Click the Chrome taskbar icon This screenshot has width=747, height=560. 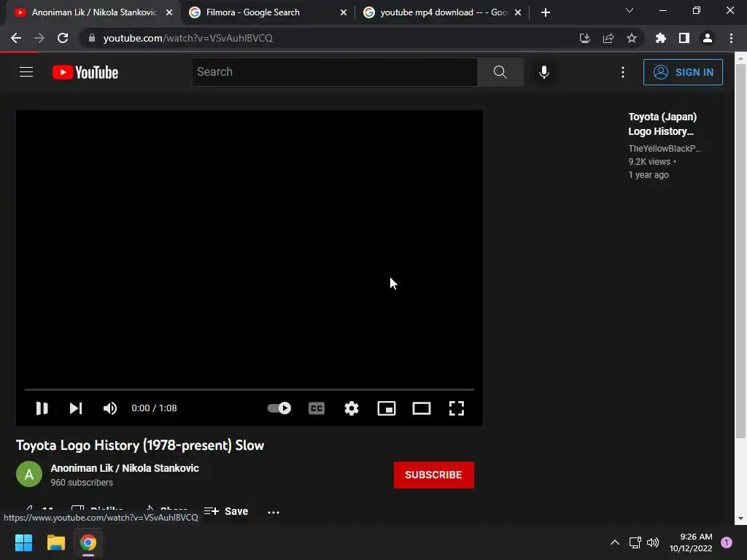tap(88, 542)
